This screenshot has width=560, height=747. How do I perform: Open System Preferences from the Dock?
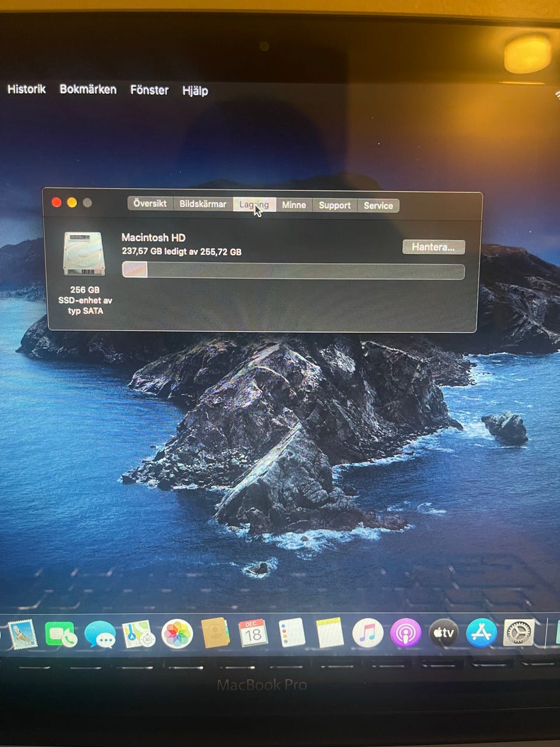click(x=519, y=633)
